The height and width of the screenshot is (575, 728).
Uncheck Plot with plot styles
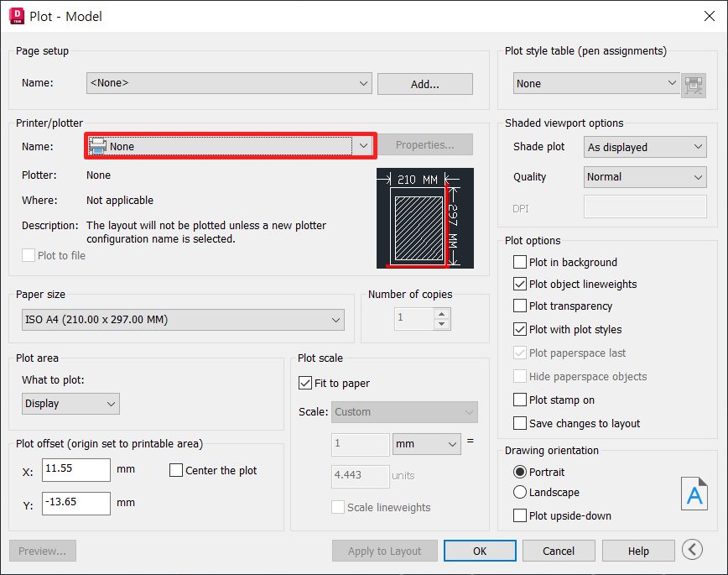click(519, 330)
